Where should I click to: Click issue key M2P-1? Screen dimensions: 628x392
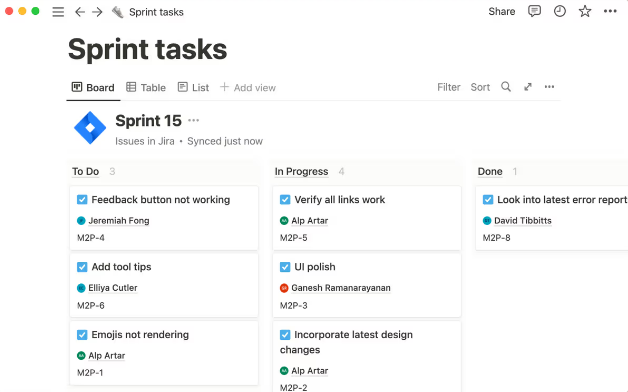90,373
